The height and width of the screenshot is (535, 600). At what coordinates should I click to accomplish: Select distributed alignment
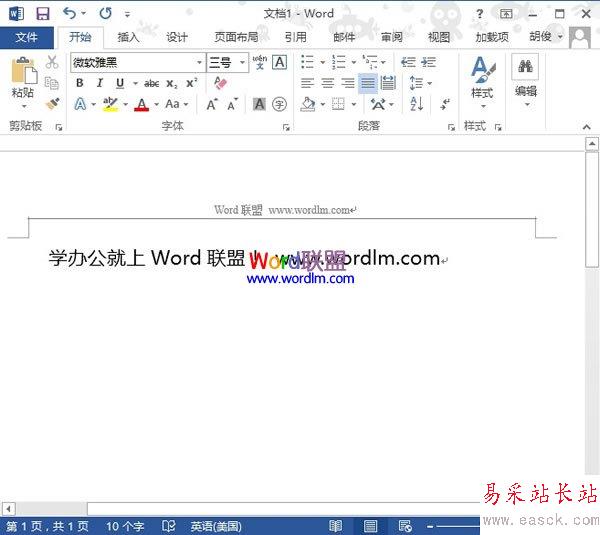[x=388, y=83]
